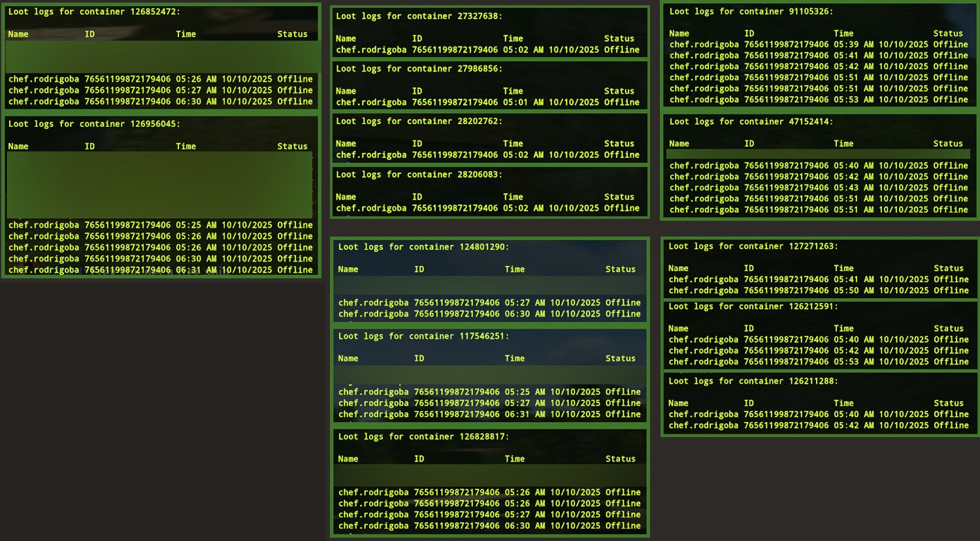Click the container 27327638 loot log title
Viewport: 980px width, 541px height.
click(x=419, y=16)
